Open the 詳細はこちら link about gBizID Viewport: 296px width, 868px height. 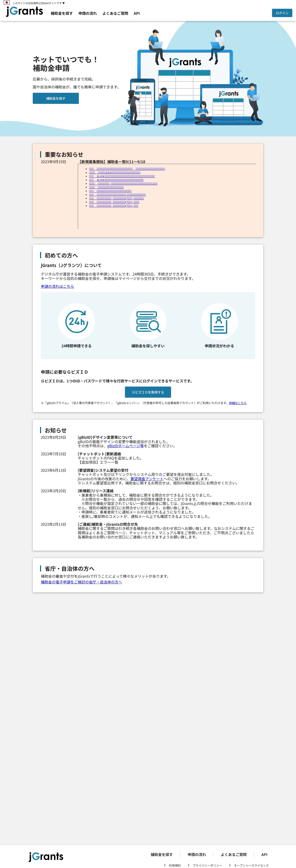[x=238, y=403]
